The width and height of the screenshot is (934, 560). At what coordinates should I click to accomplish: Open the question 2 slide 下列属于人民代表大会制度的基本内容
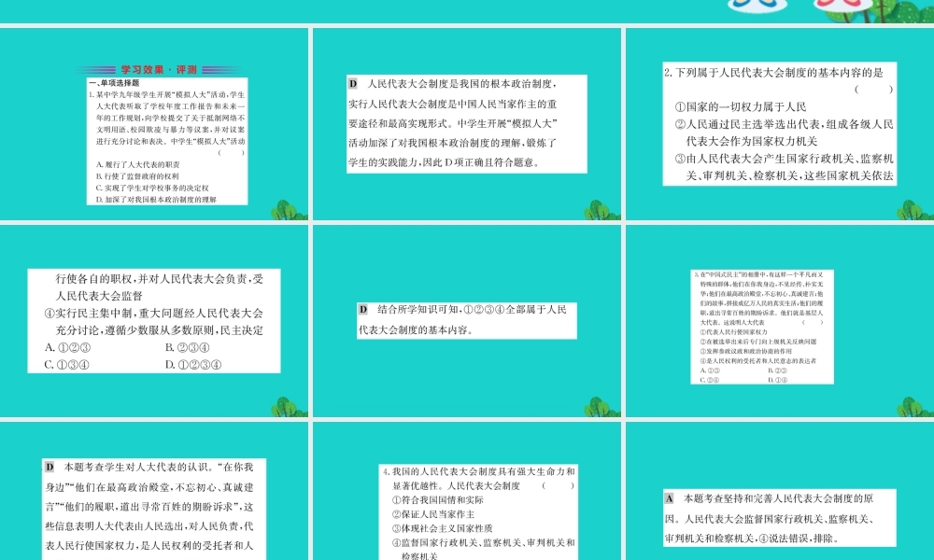[x=780, y=124]
